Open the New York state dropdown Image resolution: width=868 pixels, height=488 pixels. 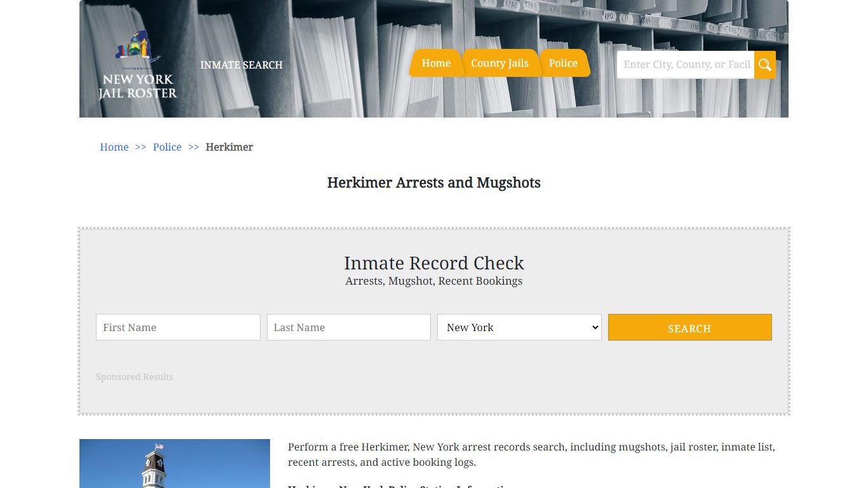519,327
